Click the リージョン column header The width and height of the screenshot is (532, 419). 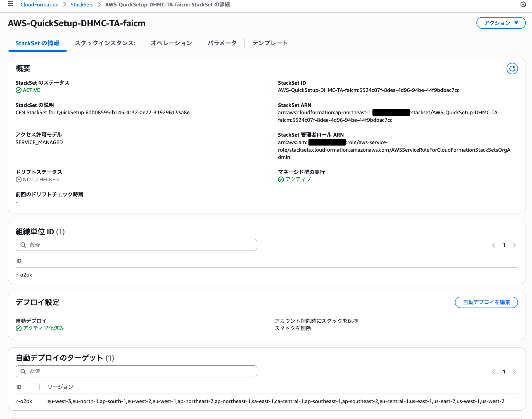[60, 387]
